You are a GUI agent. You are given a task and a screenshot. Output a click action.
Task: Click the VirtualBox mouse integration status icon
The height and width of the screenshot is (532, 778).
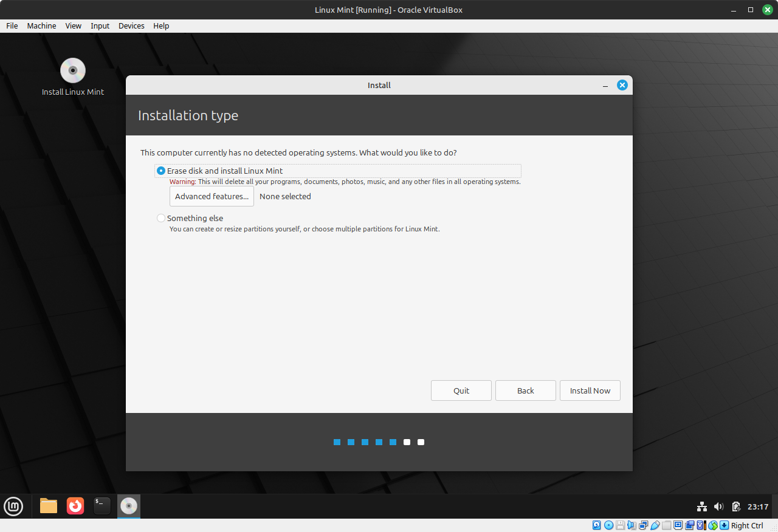(713, 525)
